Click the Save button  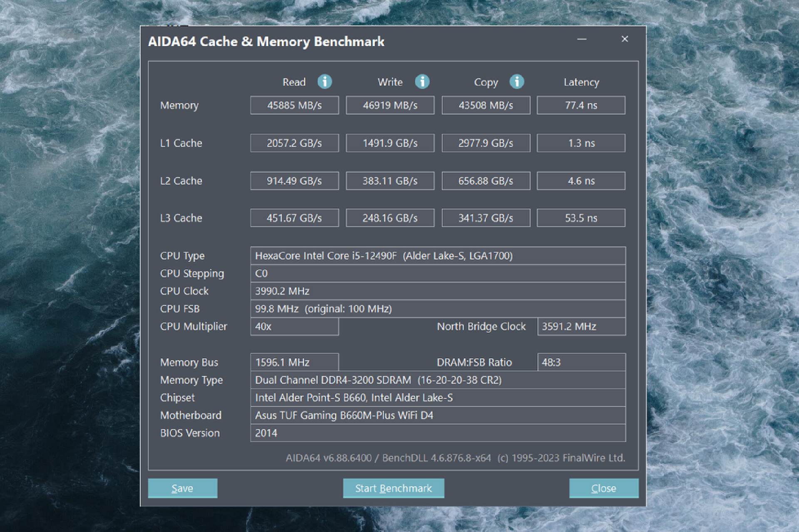coord(182,488)
